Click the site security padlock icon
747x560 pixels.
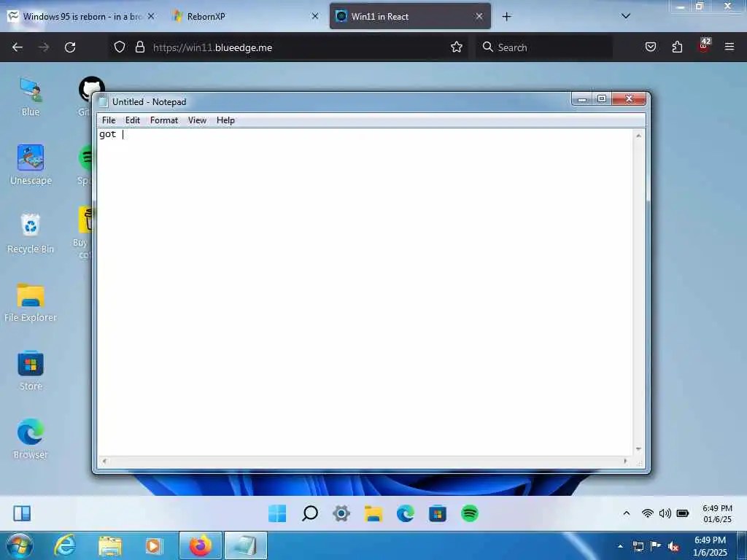click(x=139, y=47)
